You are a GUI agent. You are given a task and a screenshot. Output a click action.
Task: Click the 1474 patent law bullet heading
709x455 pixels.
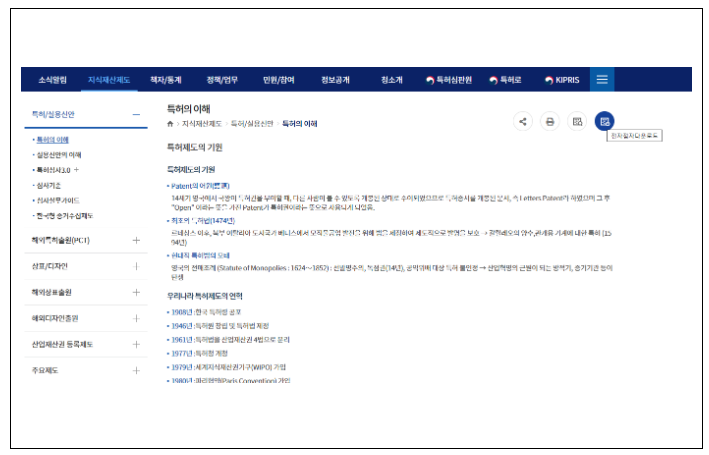coord(203,221)
